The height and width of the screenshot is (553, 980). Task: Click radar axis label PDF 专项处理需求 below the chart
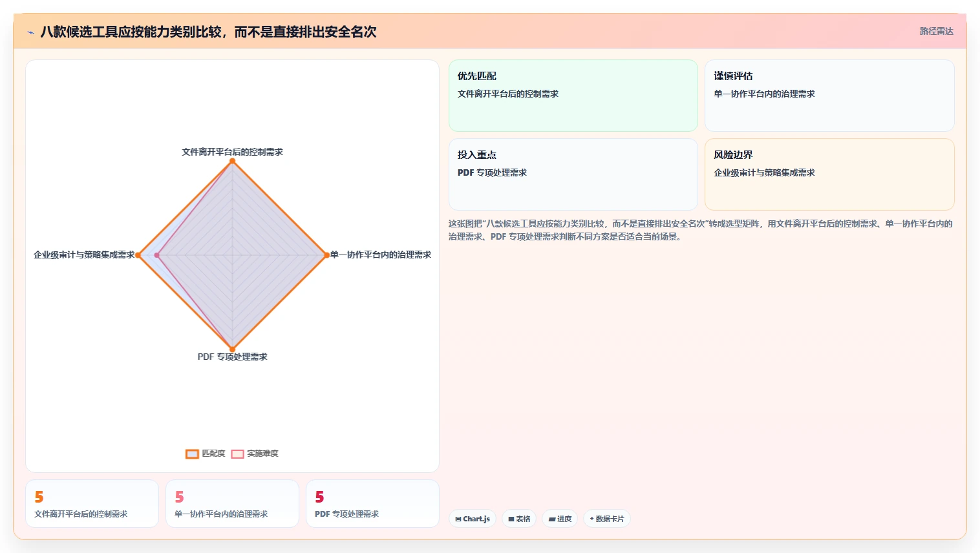click(x=232, y=357)
